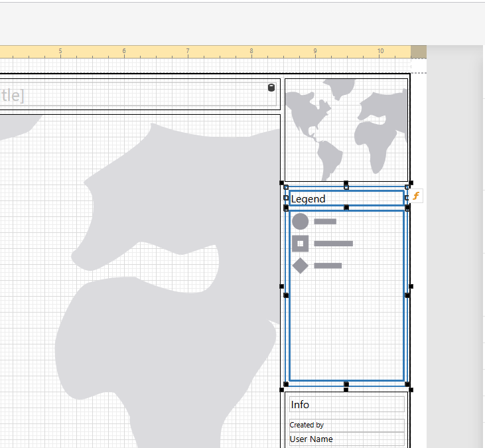Click the Created by text field
The width and height of the screenshot is (485, 448).
(x=347, y=425)
